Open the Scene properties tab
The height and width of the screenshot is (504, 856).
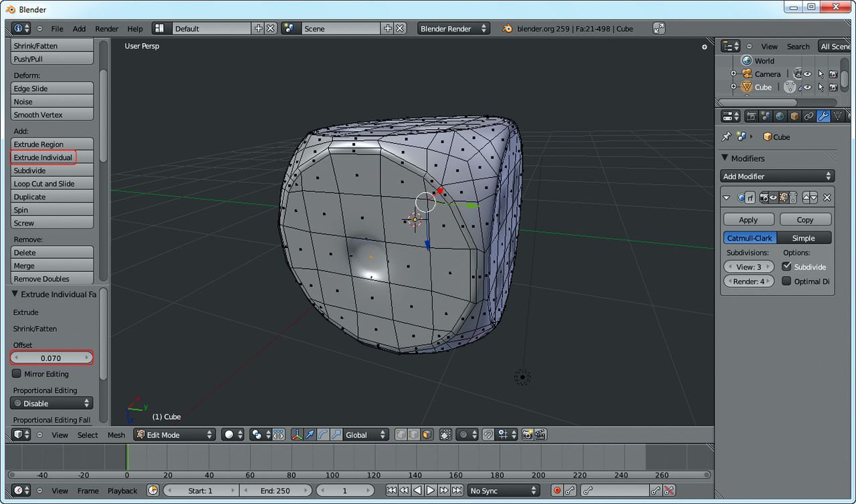coord(766,116)
